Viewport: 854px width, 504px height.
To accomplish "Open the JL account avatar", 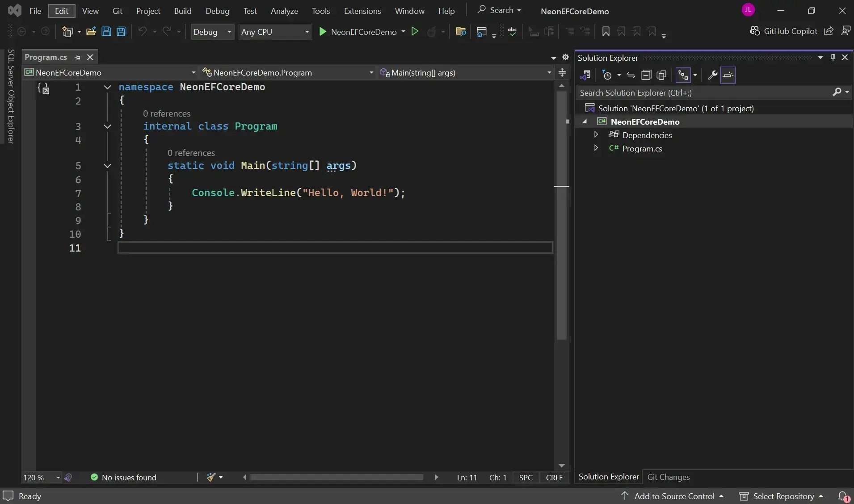I will pyautogui.click(x=748, y=10).
